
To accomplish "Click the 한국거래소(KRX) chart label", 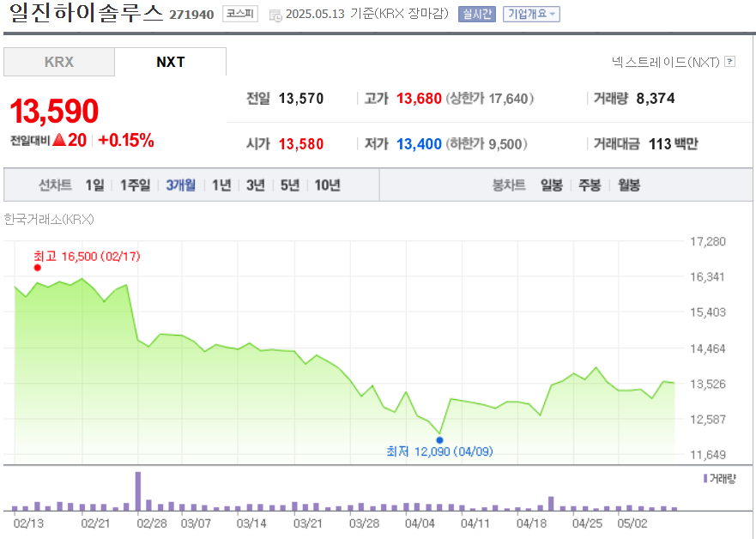I will (49, 220).
